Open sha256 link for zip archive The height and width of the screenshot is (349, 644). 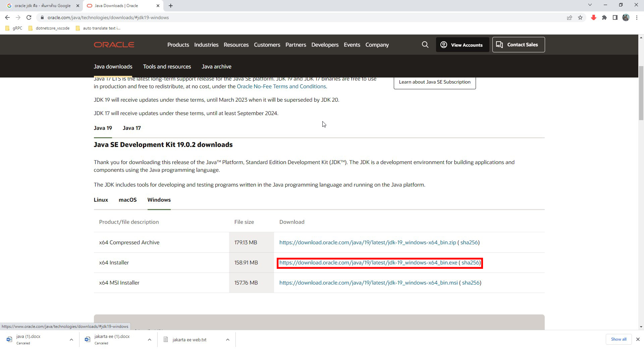tap(469, 242)
